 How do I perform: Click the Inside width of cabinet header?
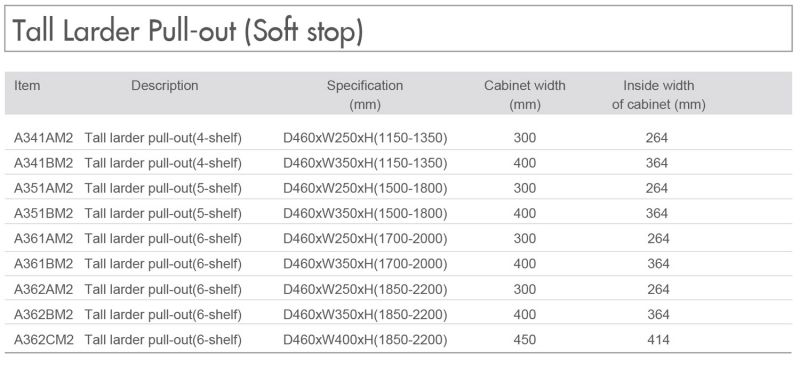point(659,95)
